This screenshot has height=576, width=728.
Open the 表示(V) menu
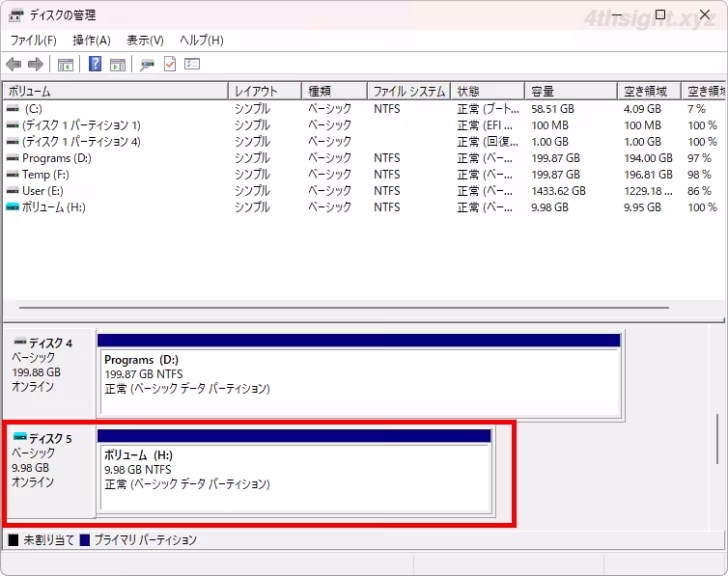click(x=145, y=40)
